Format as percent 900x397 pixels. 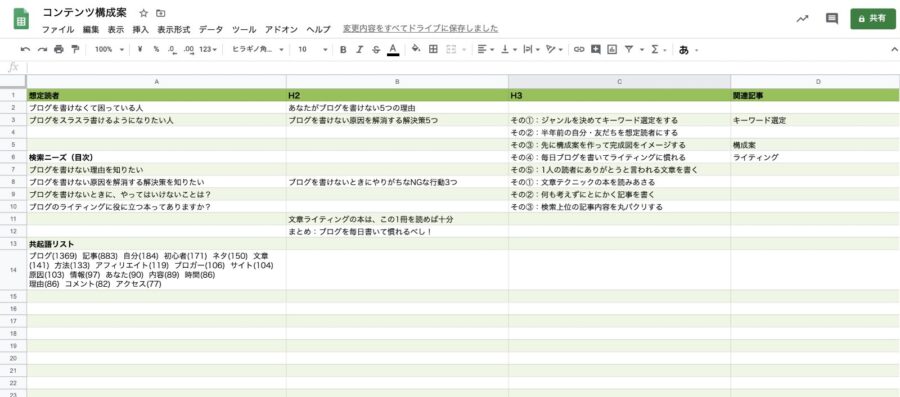click(156, 50)
